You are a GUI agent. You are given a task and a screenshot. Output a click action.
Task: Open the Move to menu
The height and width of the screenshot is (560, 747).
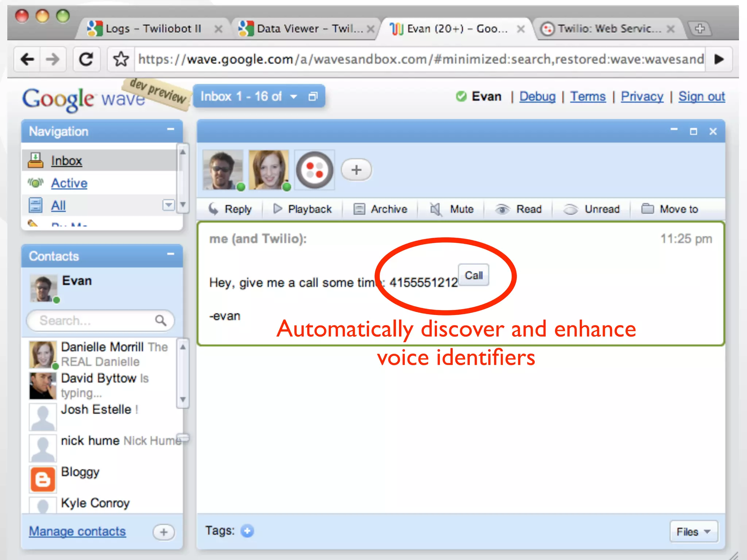coord(670,209)
